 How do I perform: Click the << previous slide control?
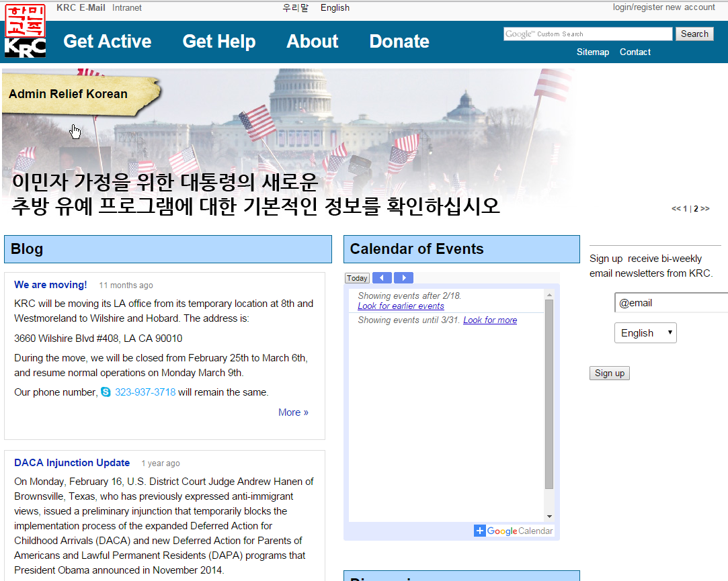676,209
